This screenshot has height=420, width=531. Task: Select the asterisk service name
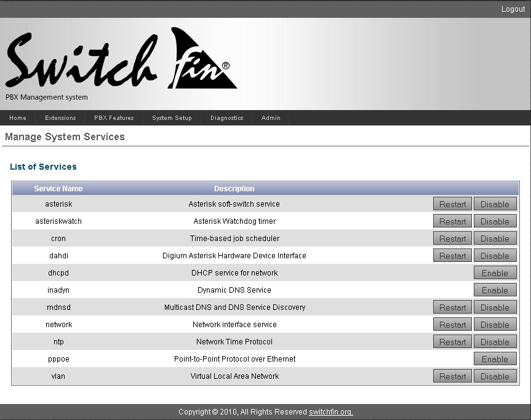coord(58,204)
